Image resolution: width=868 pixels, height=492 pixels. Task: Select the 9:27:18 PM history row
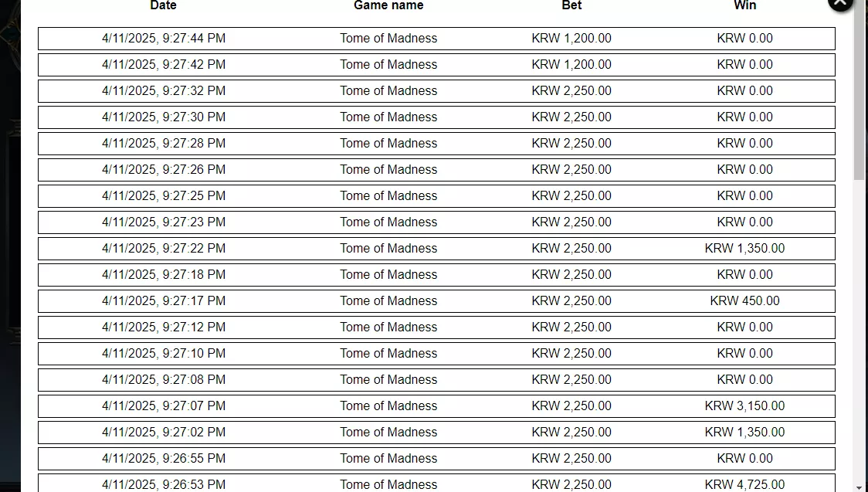pos(436,274)
